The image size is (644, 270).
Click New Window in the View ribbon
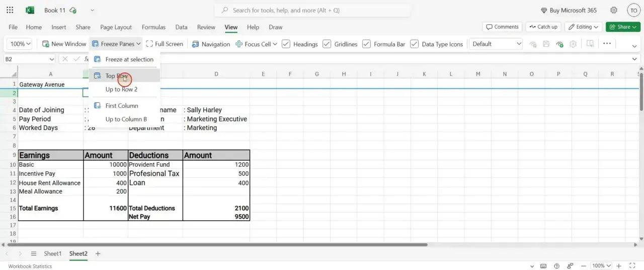[x=64, y=44]
